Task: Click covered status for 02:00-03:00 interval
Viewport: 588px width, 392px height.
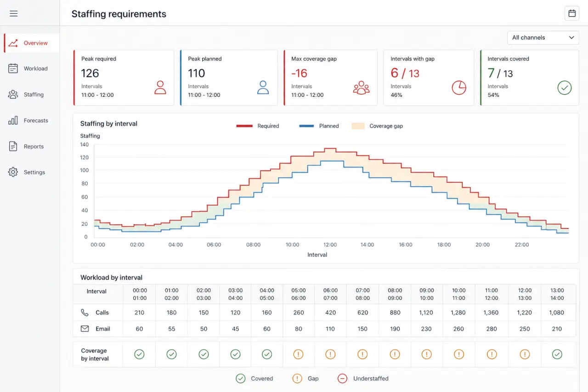Action: [x=204, y=354]
